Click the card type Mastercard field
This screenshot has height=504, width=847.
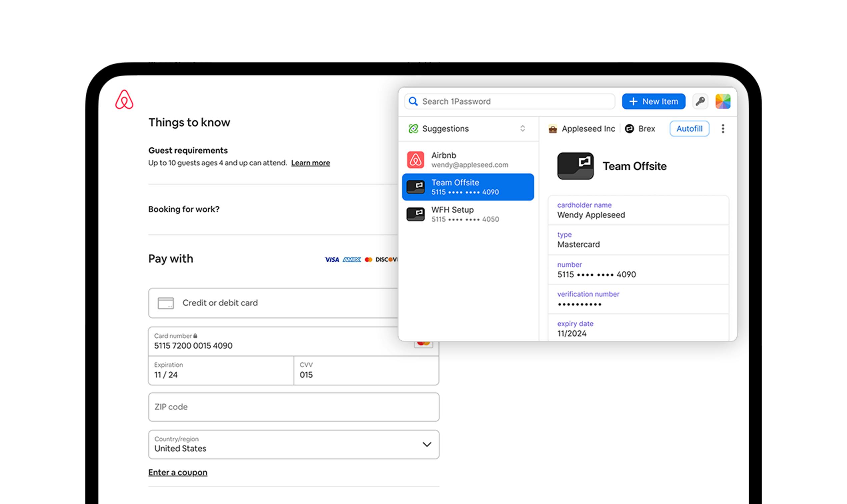(638, 240)
